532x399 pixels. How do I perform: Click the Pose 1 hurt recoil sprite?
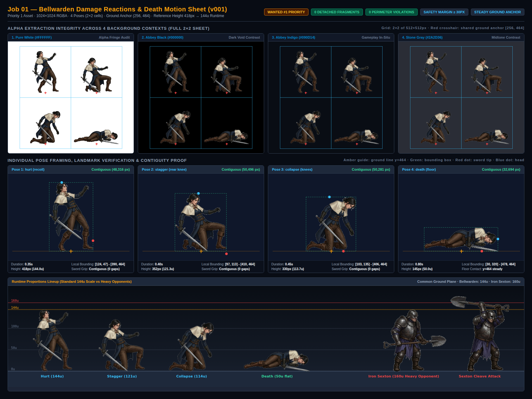point(71,217)
